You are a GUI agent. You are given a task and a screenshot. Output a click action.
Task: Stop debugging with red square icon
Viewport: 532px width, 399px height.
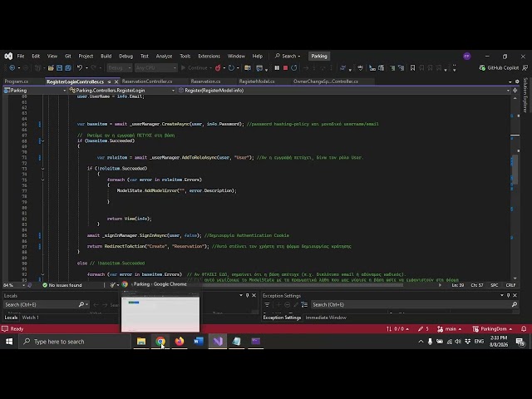[x=285, y=68]
